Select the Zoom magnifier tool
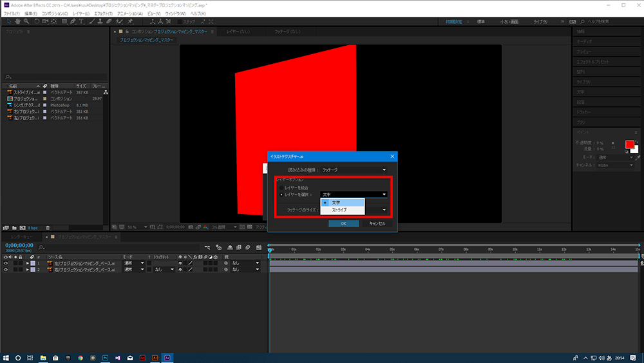Image resolution: width=644 pixels, height=363 pixels. pos(26,21)
